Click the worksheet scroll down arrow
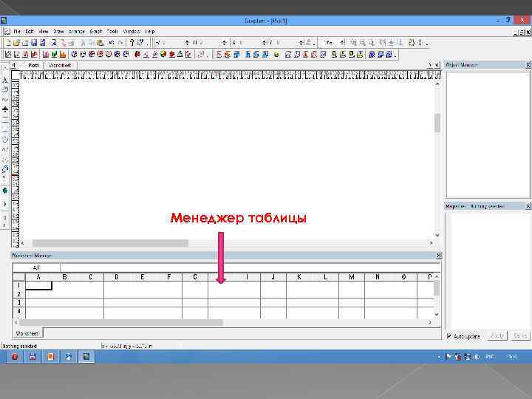This screenshot has height=399, width=532. [437, 315]
